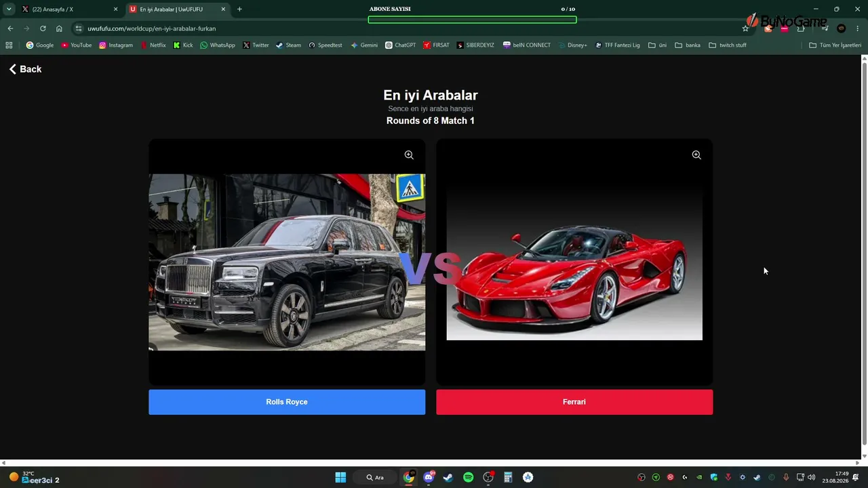868x488 pixels.
Task: Go back to the previous page
Action: coord(10,28)
